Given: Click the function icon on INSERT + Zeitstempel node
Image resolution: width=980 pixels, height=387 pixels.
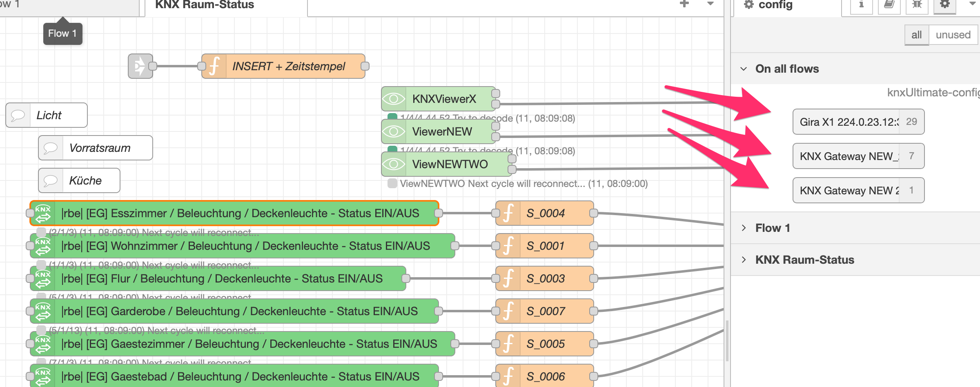Looking at the screenshot, I should coord(213,66).
